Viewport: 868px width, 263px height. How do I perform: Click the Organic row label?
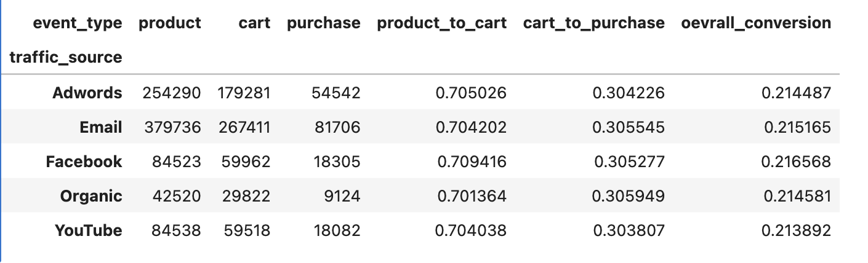[91, 196]
